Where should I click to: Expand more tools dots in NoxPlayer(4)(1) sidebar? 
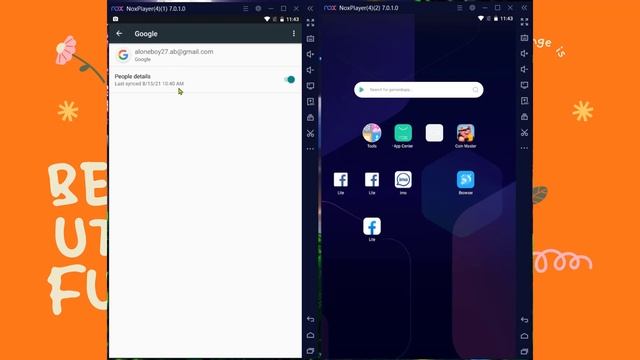coord(311,149)
